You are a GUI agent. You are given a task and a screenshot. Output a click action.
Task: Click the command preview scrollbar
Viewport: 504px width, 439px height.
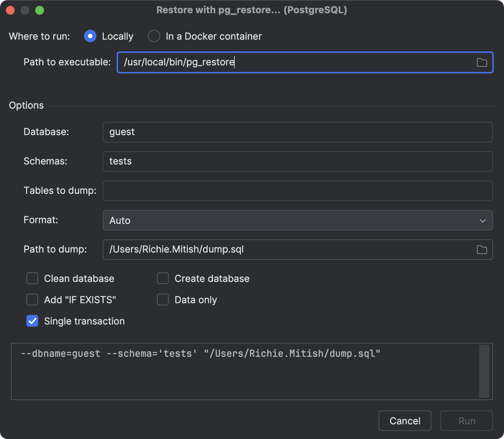(483, 371)
